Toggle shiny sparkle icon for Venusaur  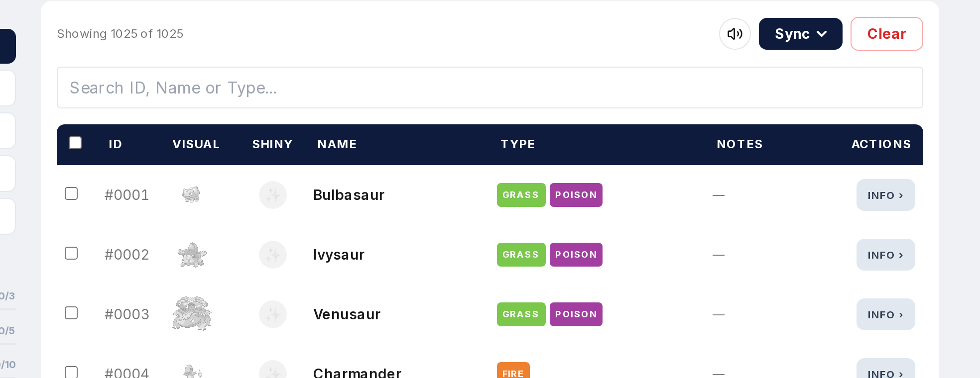click(273, 314)
